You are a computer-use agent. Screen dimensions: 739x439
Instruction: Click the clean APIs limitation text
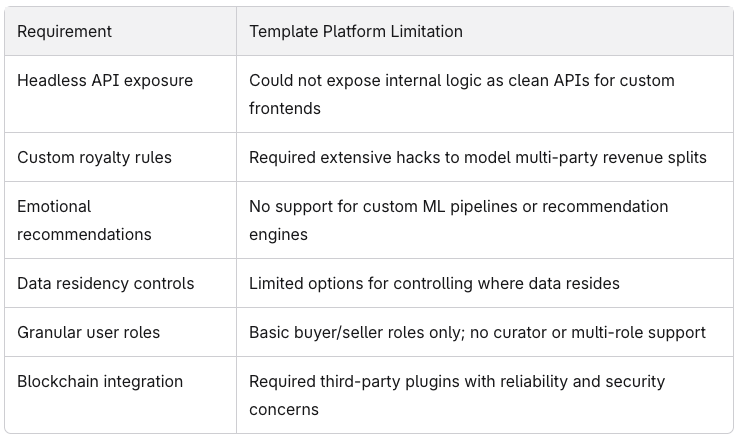click(461, 94)
